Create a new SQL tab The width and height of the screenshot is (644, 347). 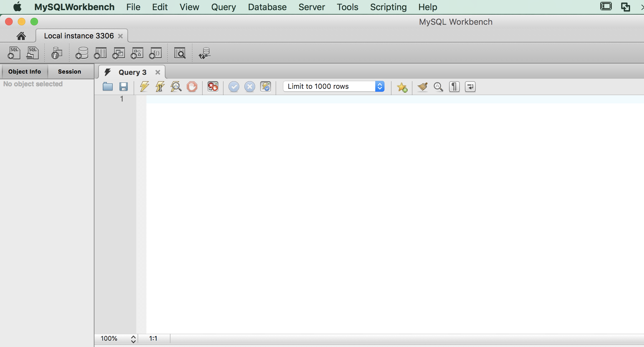(x=14, y=53)
